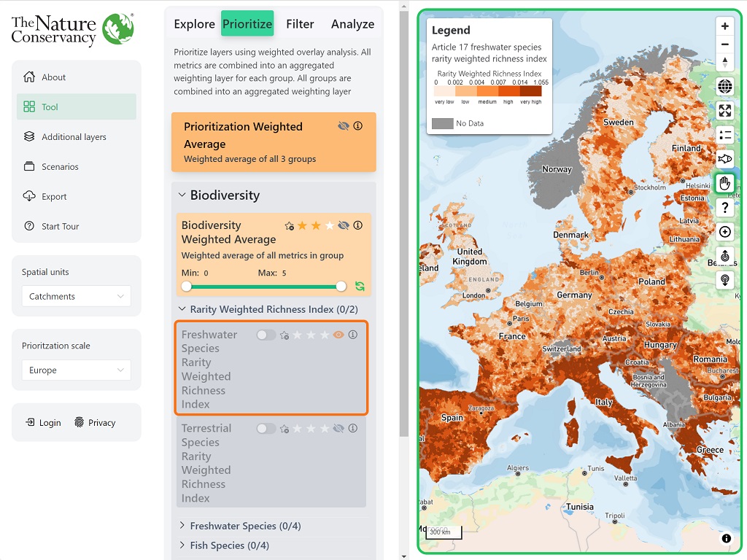Click the globe icon in map toolbar
Viewport: 747px width, 560px height.
coord(724,87)
